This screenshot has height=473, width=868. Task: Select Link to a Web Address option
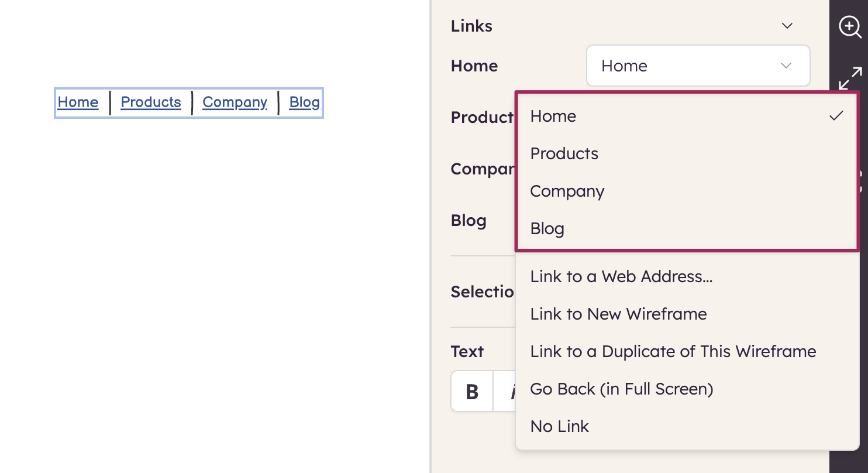(x=621, y=276)
